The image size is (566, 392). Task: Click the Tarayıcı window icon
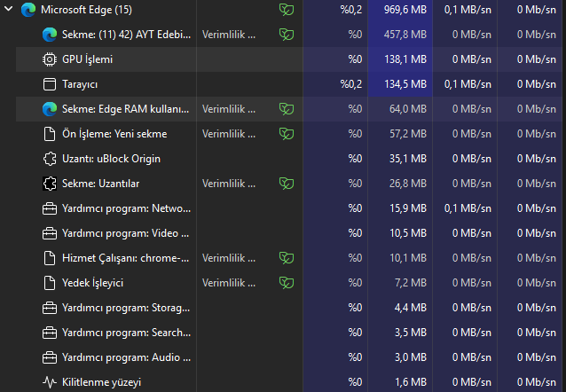(49, 84)
